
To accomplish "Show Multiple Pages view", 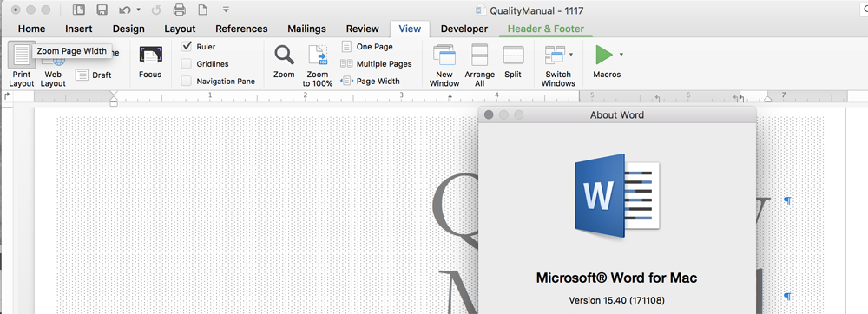I will tap(377, 63).
